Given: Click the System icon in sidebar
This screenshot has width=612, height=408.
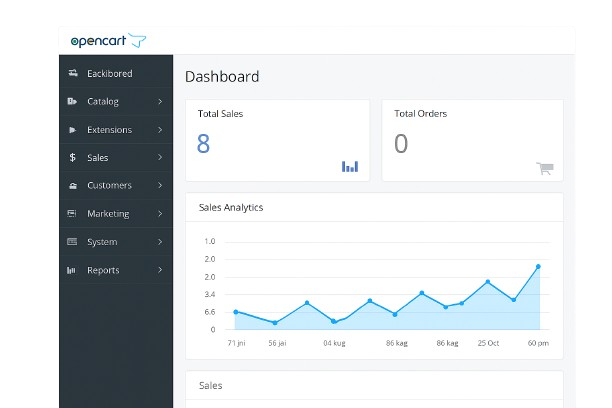Looking at the screenshot, I should pos(72,242).
